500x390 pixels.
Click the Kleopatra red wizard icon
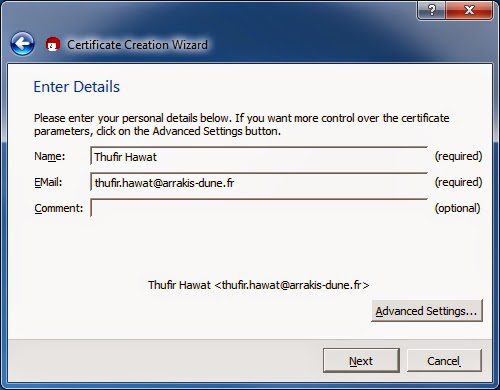tap(53, 44)
